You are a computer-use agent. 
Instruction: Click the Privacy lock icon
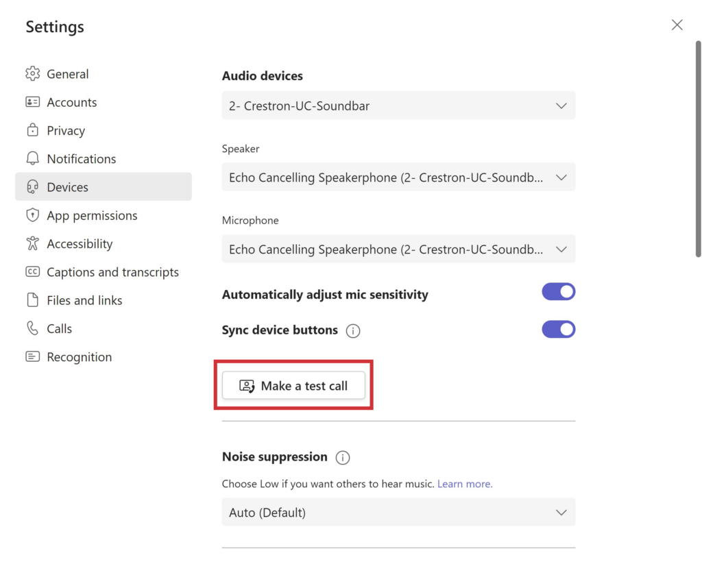(33, 130)
